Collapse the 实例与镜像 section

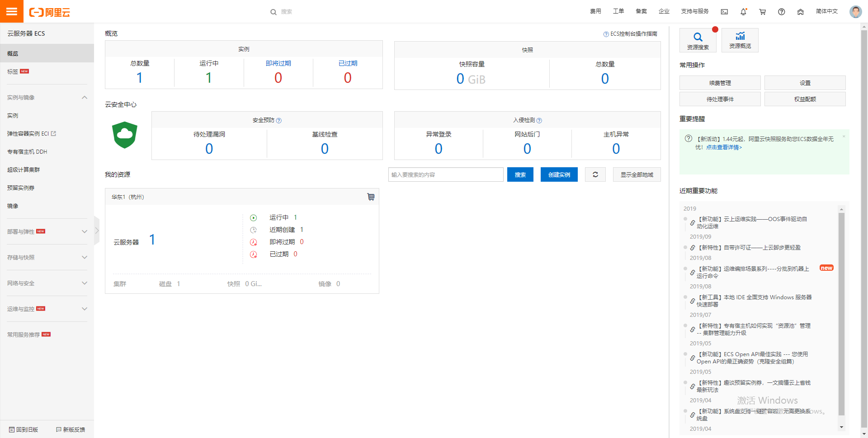[x=85, y=98]
